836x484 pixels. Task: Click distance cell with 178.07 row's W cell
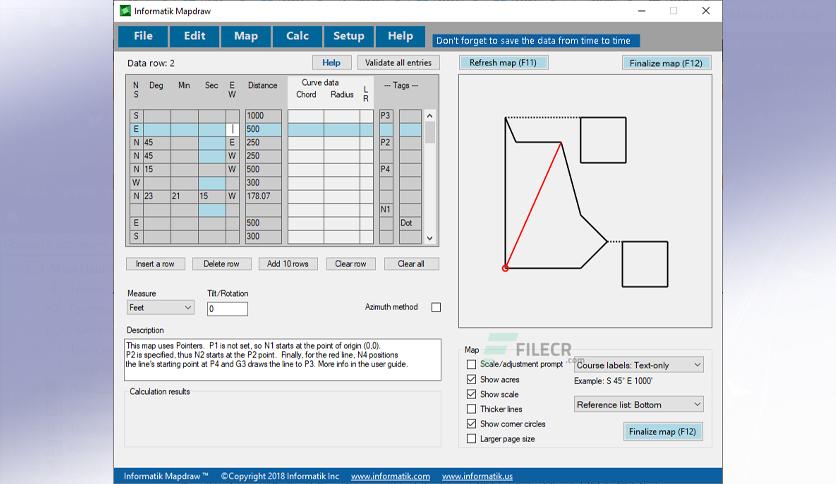click(232, 196)
